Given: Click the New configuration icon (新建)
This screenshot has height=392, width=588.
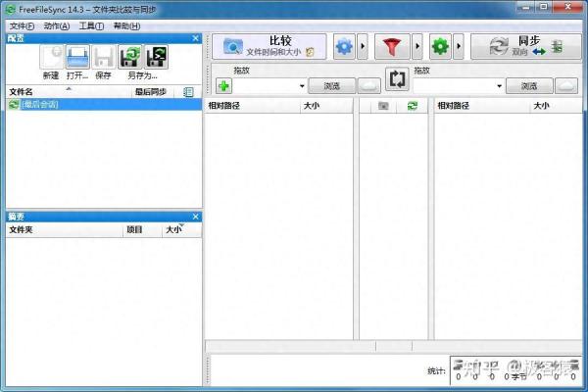Looking at the screenshot, I should [51, 57].
